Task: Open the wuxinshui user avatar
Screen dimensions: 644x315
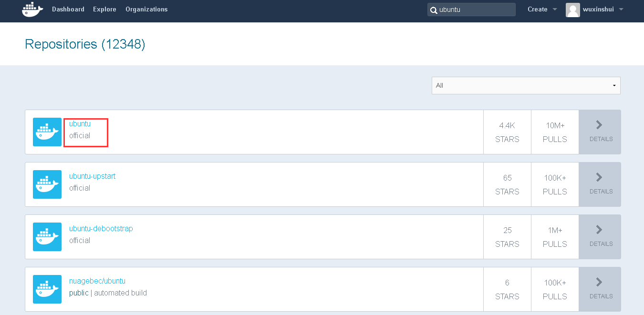Action: (x=573, y=10)
